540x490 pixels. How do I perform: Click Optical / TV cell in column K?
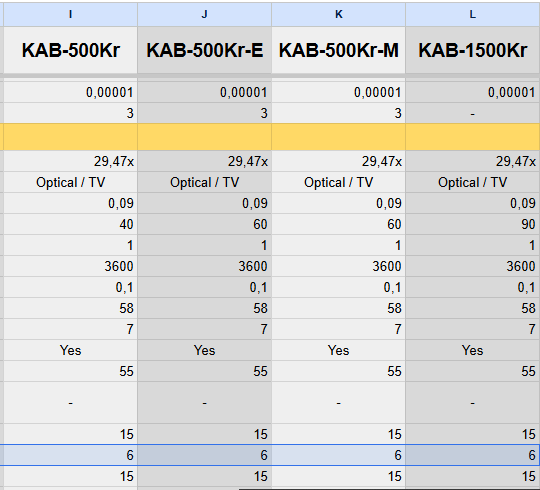point(339,183)
